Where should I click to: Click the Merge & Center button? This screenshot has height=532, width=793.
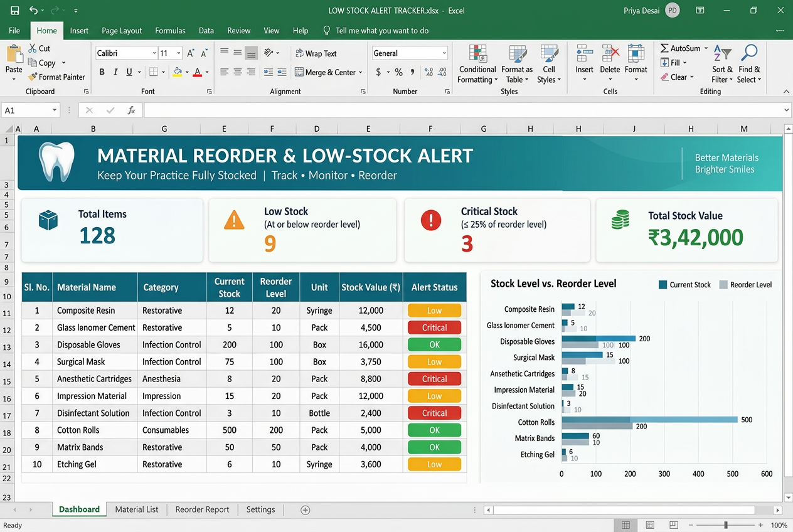[329, 72]
